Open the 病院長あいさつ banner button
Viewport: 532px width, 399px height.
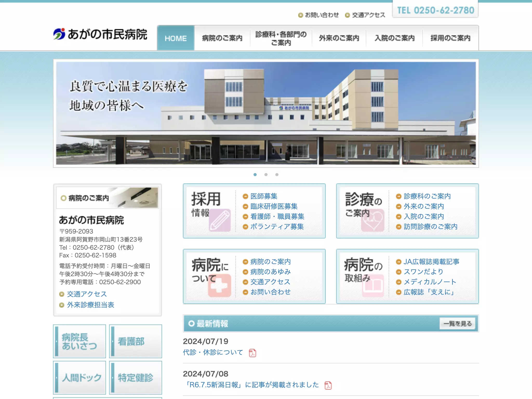79,341
